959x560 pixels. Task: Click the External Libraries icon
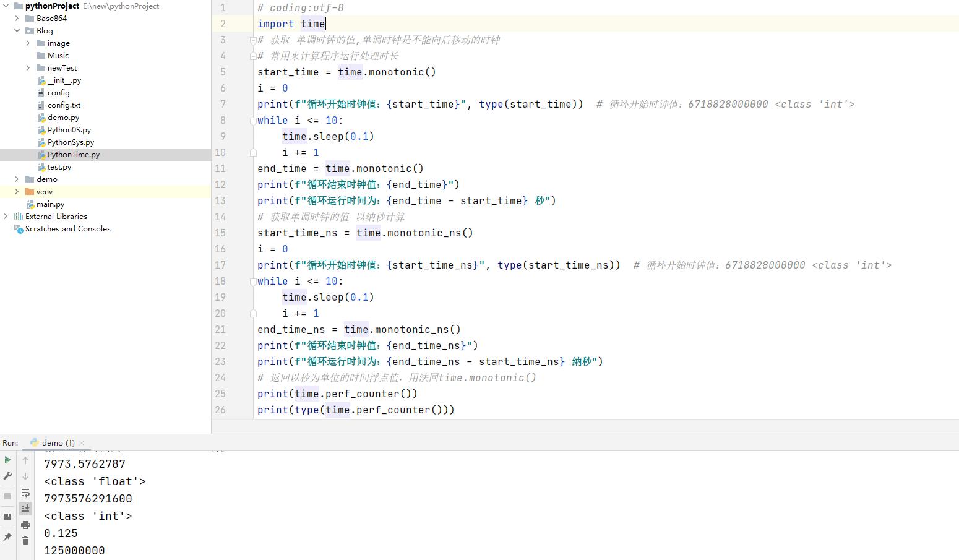click(19, 217)
